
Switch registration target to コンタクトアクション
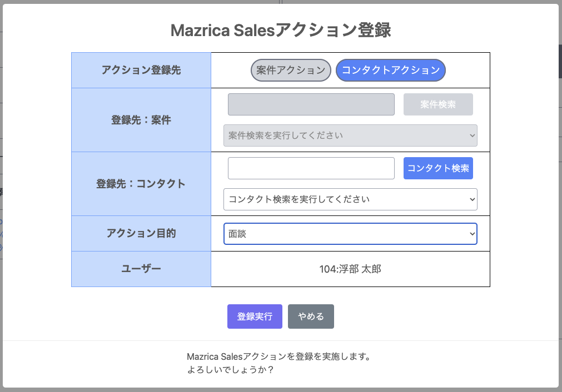(x=390, y=70)
